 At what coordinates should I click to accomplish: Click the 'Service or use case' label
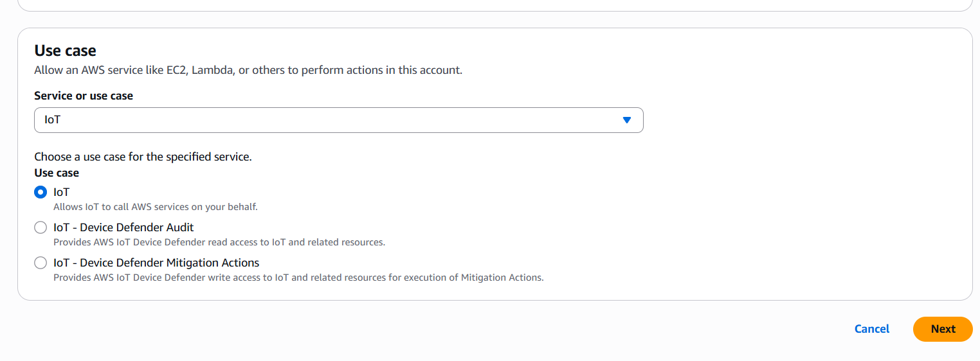coord(84,96)
